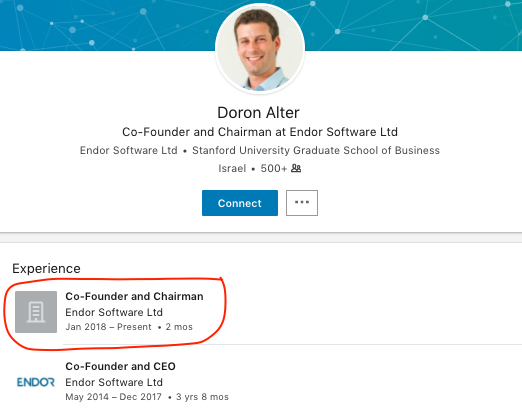Click headline Co-Founder and Chairman at Endor Software Ltd
This screenshot has width=522, height=415.
[x=260, y=132]
